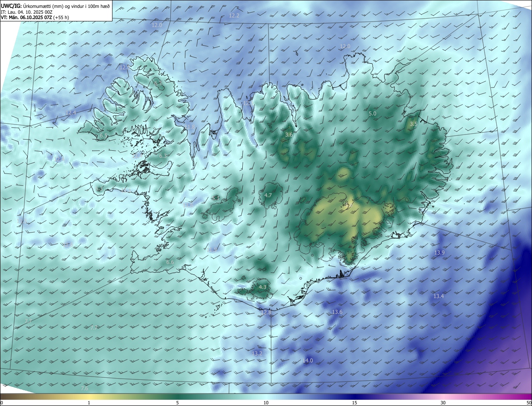532x406 pixels.
Task: Click the 7.6 value label
Action: coord(84,388)
